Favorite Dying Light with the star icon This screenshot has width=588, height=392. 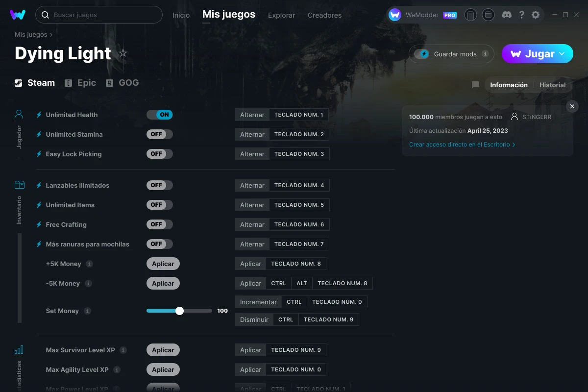pyautogui.click(x=123, y=53)
